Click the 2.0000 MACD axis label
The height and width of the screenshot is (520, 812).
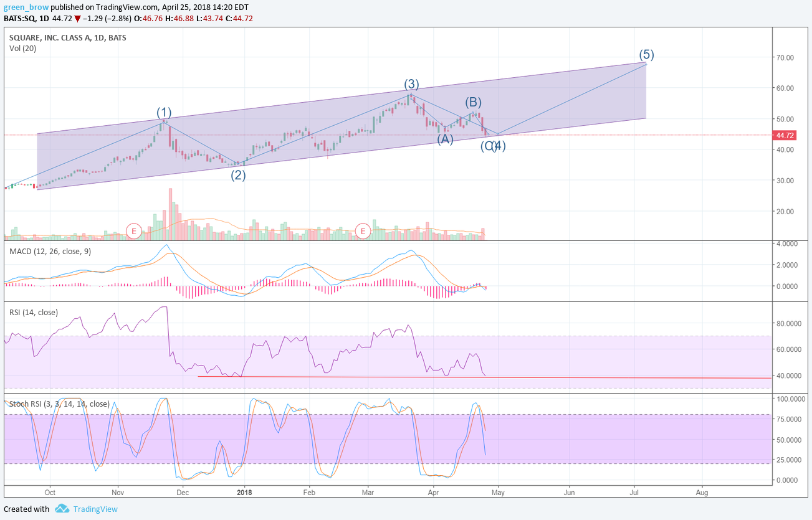(786, 265)
